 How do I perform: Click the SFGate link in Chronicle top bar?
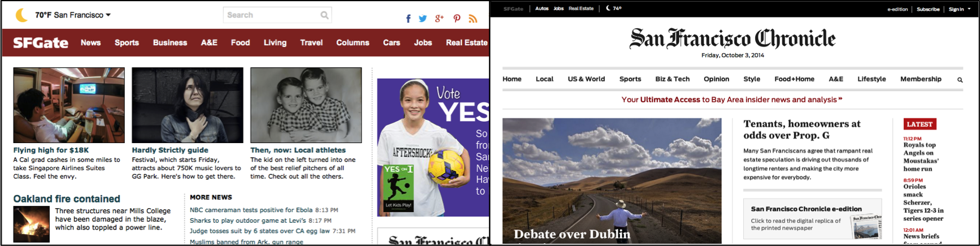click(x=513, y=9)
